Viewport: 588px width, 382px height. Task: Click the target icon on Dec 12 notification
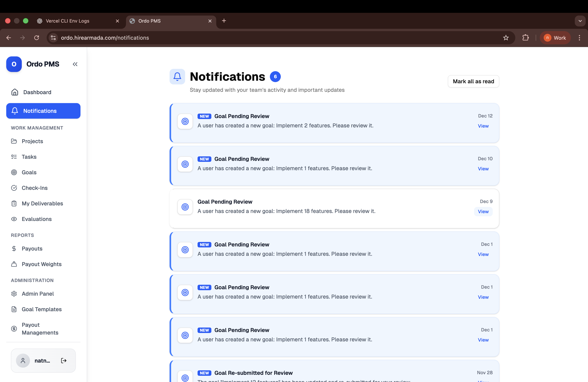coord(185,121)
